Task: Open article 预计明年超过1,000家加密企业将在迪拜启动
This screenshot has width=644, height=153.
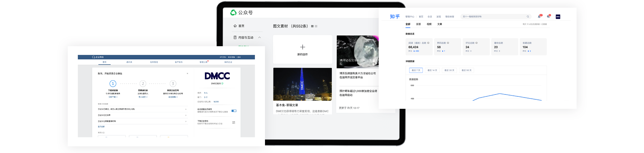Action: coord(358,93)
